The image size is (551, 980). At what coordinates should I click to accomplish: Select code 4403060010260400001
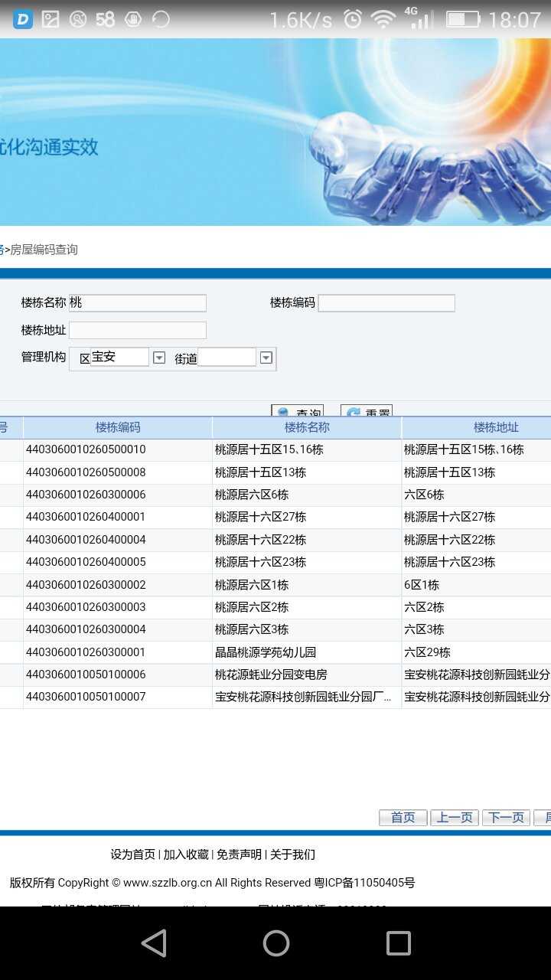(86, 517)
